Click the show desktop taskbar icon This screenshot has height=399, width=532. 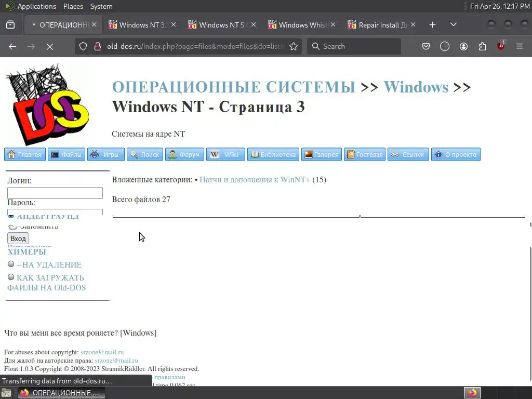[x=6, y=393]
